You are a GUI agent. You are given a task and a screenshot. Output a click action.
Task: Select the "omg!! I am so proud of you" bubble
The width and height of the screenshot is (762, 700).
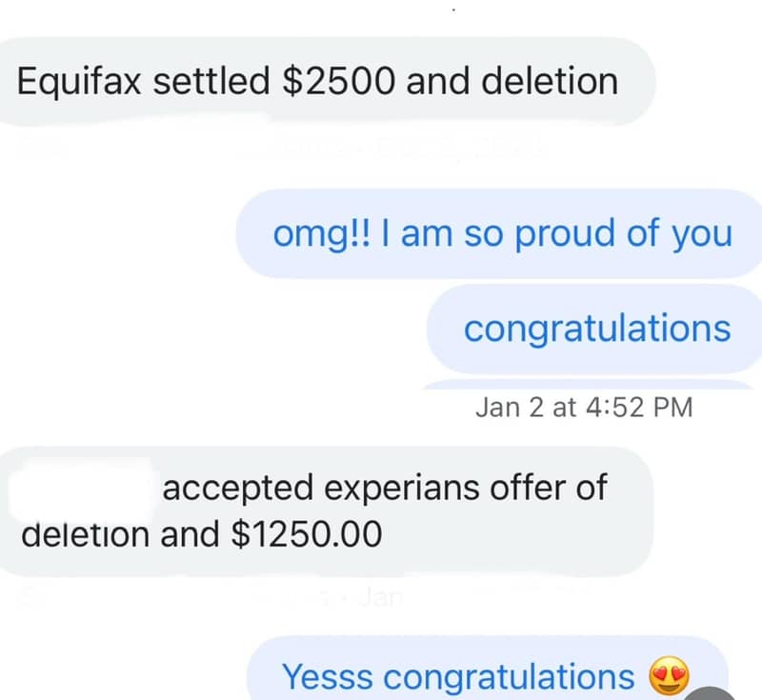(x=502, y=233)
